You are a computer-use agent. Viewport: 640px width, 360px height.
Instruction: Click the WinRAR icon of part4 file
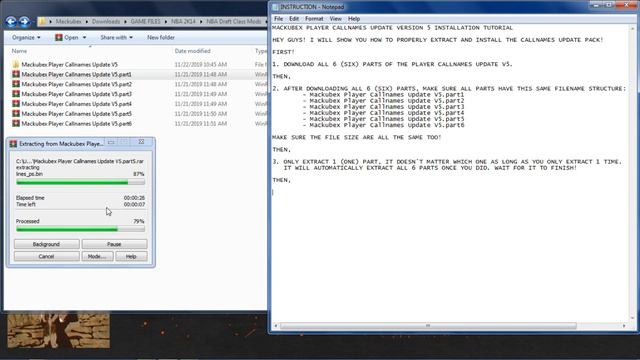[x=16, y=104]
